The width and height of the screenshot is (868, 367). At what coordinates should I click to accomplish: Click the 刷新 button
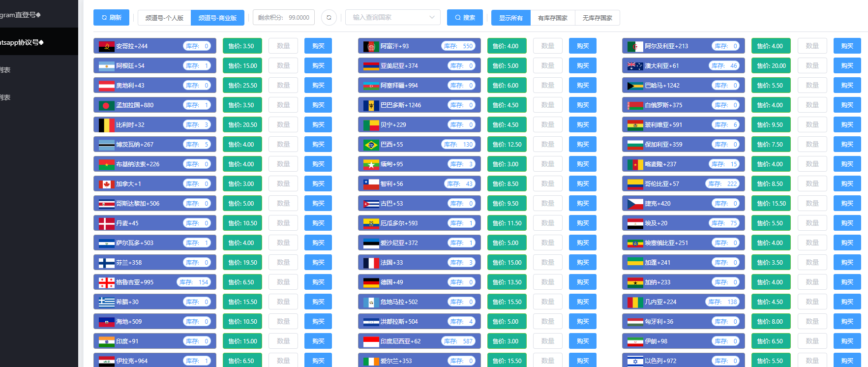click(111, 18)
